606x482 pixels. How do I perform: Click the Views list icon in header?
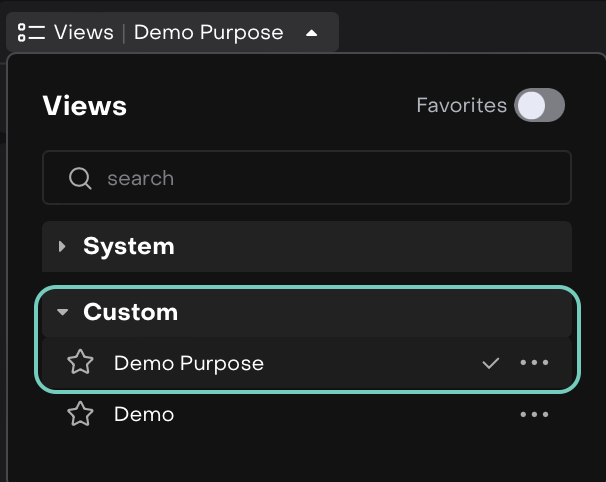(x=31, y=33)
